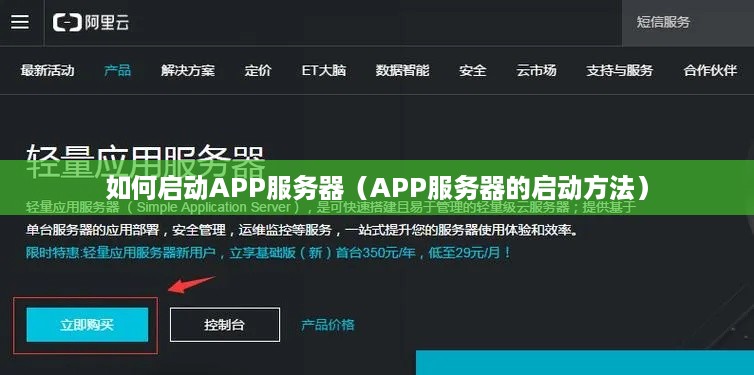Click the 限时特惠 promotion text
This screenshot has width=754, height=375.
[x=268, y=252]
